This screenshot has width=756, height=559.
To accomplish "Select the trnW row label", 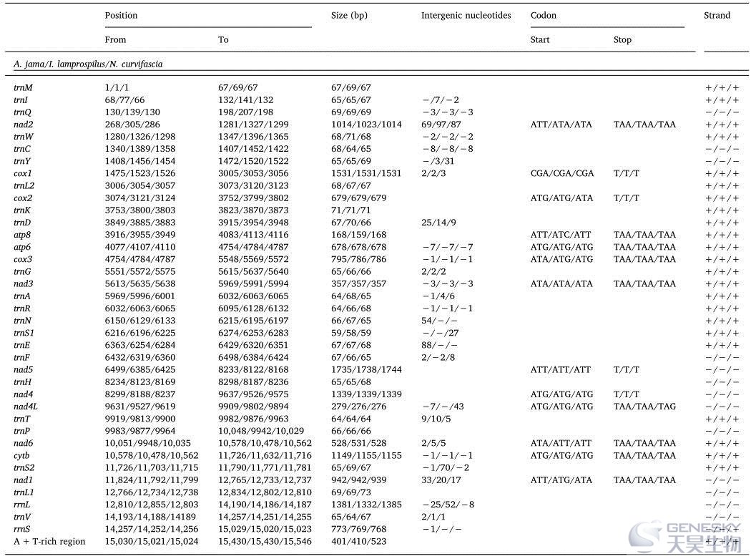I will tap(24, 137).
